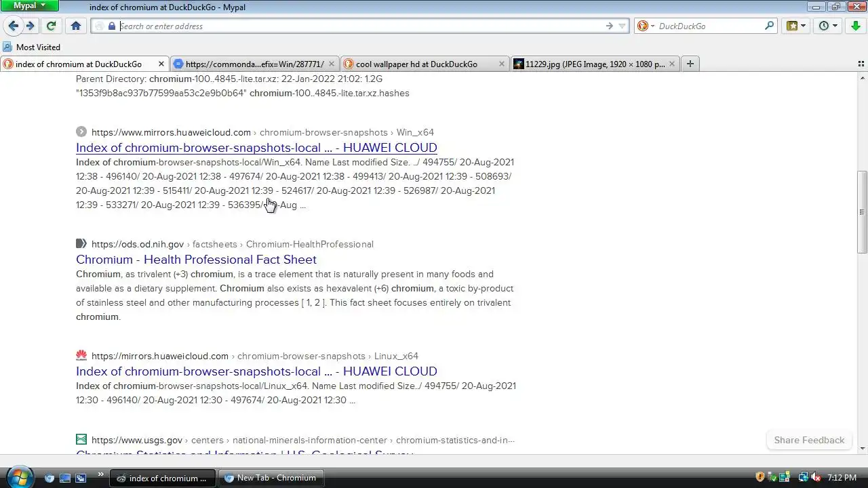Image resolution: width=868 pixels, height=488 pixels.
Task: Go forward with the forward arrow
Action: pyautogui.click(x=30, y=26)
